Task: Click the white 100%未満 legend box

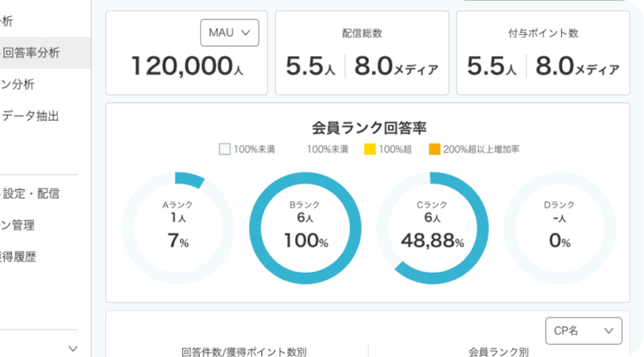Action: [225, 149]
